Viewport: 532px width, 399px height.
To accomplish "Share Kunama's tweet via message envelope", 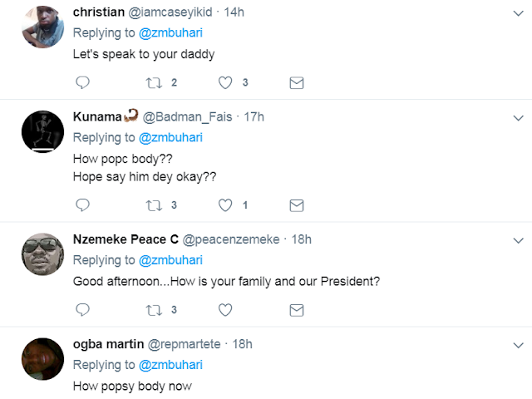I will pos(296,204).
